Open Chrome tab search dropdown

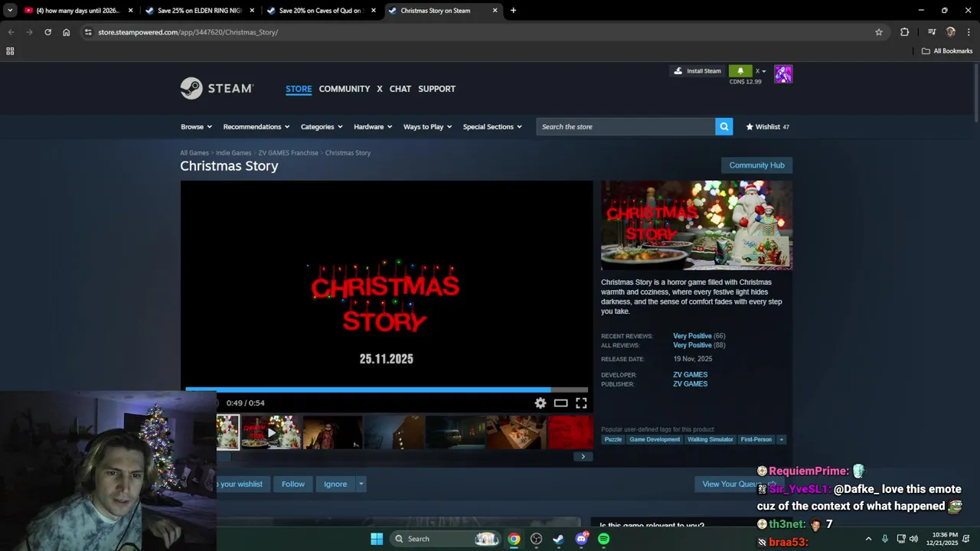click(9, 11)
